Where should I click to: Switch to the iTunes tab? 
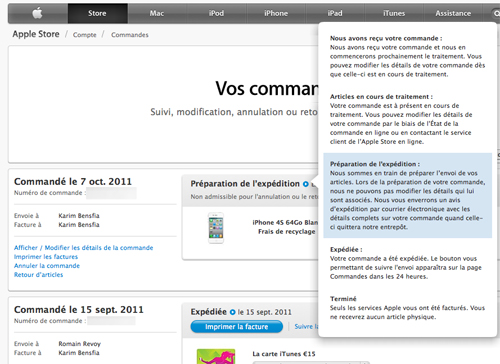[x=394, y=13]
